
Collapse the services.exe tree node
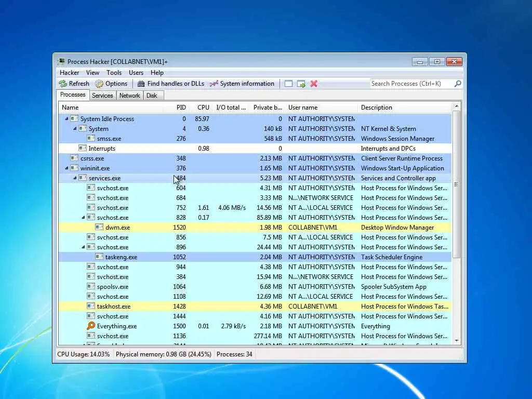75,178
